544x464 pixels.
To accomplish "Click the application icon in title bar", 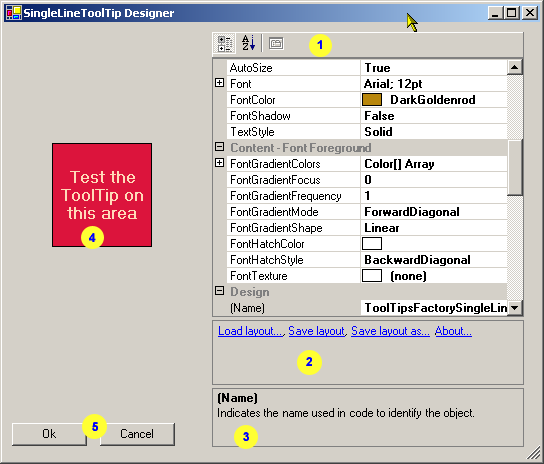I will coord(14,13).
